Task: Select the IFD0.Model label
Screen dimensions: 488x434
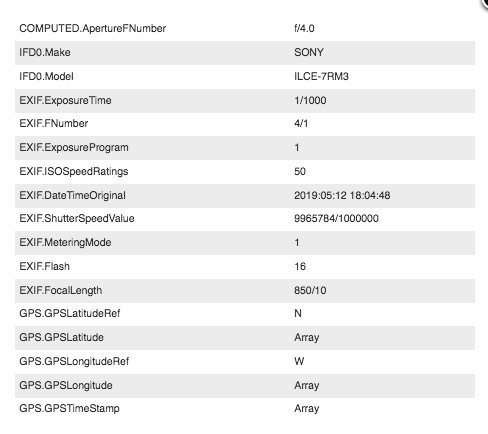Action: coord(46,77)
